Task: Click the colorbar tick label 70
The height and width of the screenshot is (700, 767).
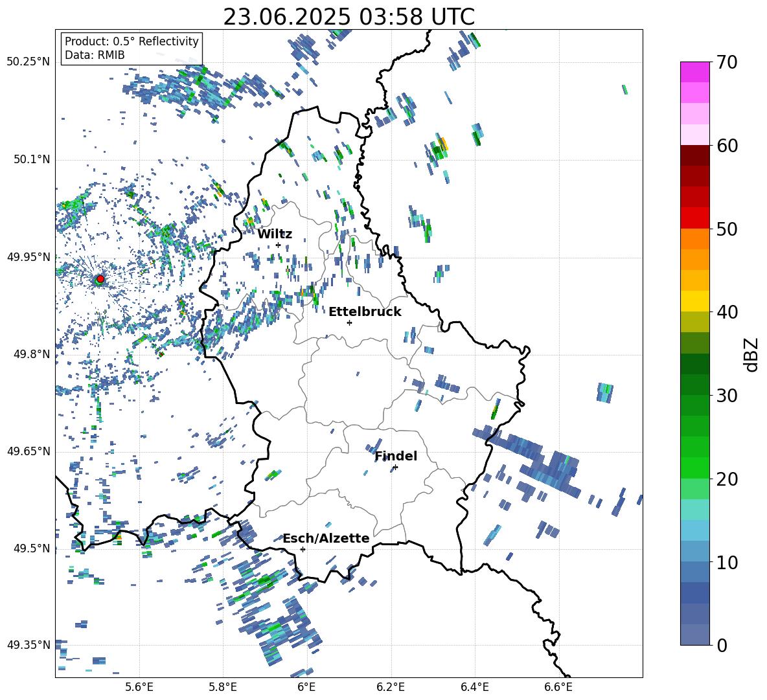Action: coord(727,63)
